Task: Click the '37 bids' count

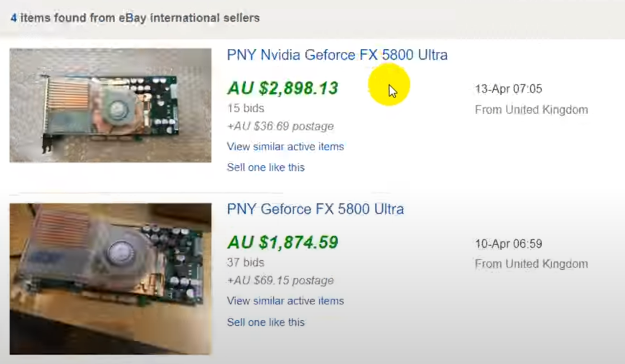Action: point(246,263)
